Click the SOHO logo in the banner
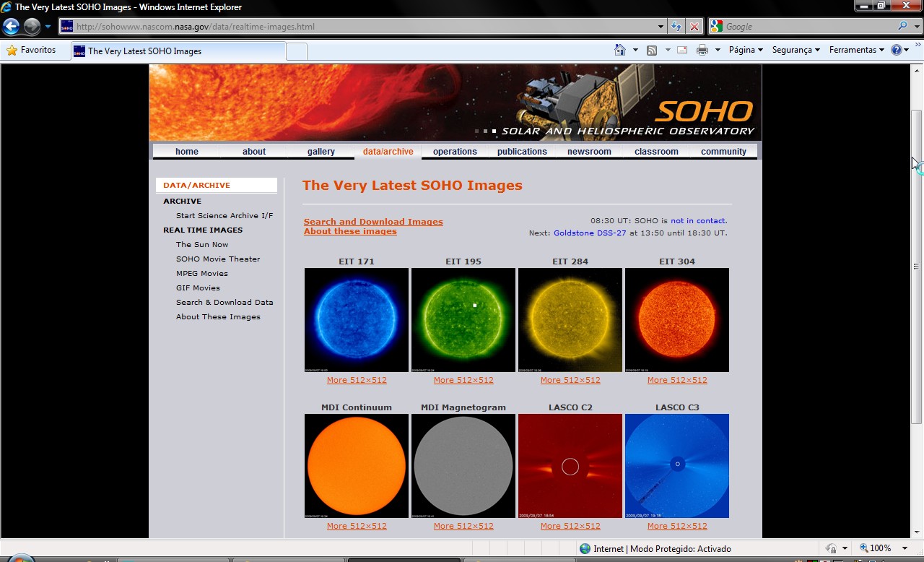Screen dimensions: 924x562 coord(704,112)
